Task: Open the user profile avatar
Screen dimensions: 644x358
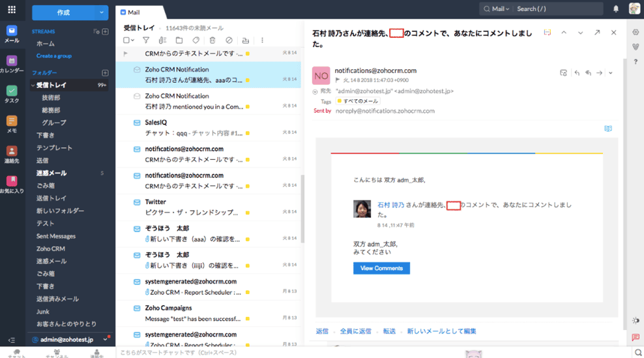Action: pos(635,8)
